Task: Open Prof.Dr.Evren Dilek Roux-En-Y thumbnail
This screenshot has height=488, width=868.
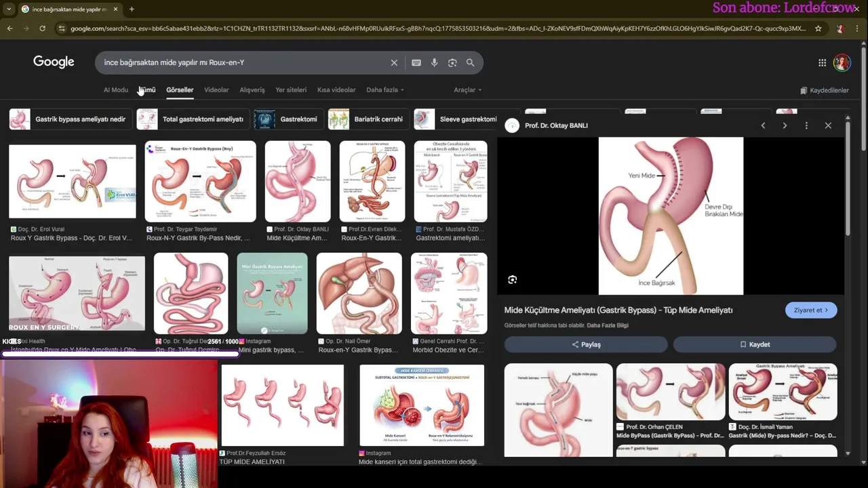Action: (372, 181)
